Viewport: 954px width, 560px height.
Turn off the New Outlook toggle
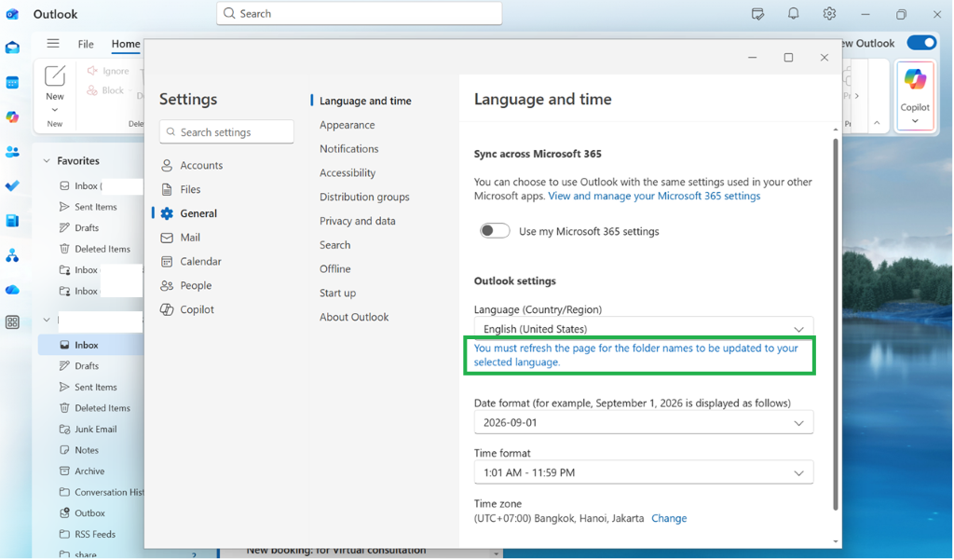pos(921,43)
